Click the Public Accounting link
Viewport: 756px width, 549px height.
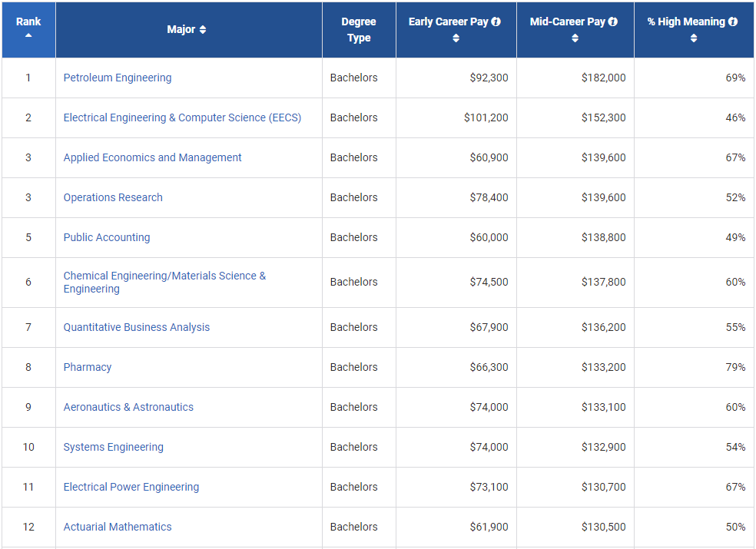coord(107,237)
